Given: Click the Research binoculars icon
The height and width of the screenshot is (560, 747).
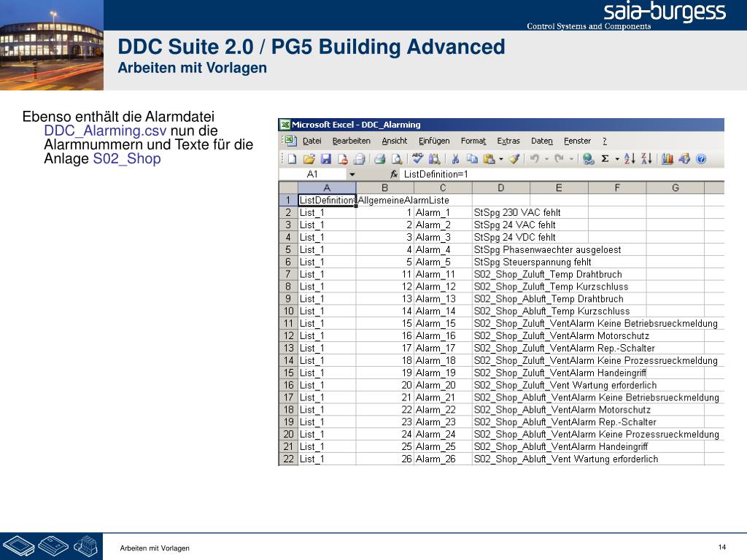Looking at the screenshot, I should (435, 159).
